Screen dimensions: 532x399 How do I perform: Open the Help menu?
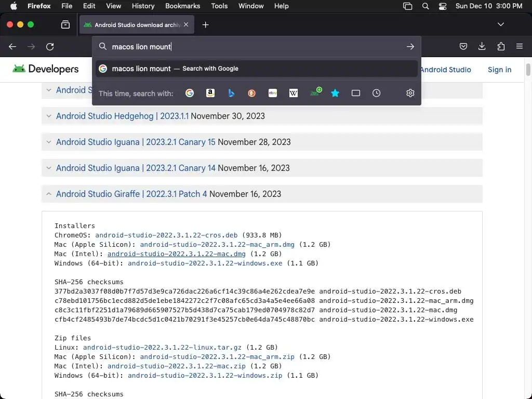(281, 6)
